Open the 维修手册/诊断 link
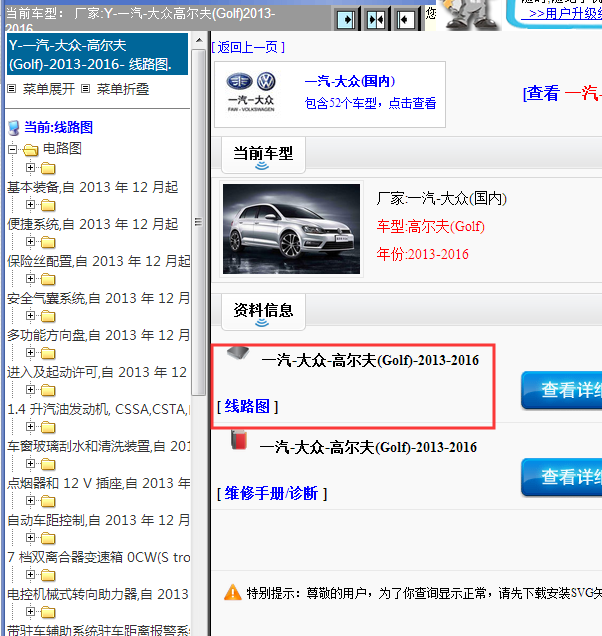602x636 pixels. click(271, 493)
